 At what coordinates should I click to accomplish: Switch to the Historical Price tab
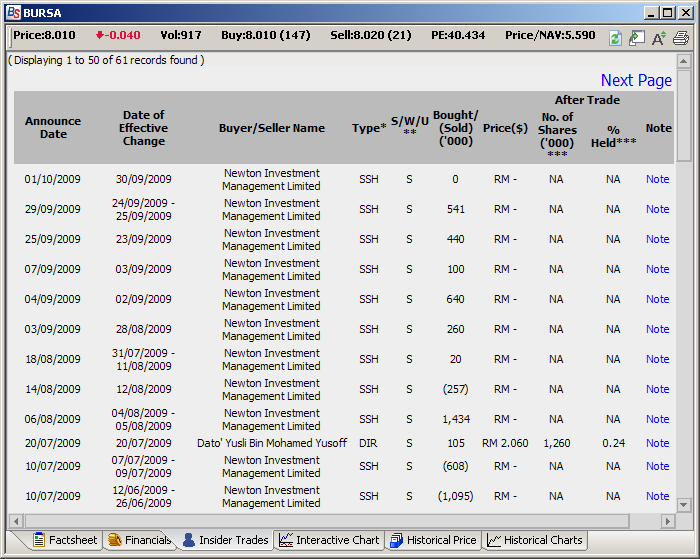433,540
